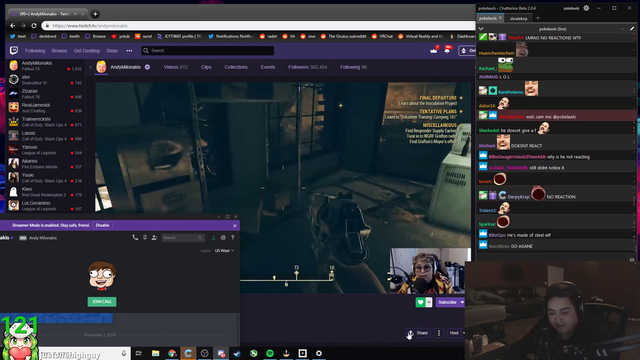Click the Discord search box
640x360 pixels.
pyautogui.click(x=182, y=238)
